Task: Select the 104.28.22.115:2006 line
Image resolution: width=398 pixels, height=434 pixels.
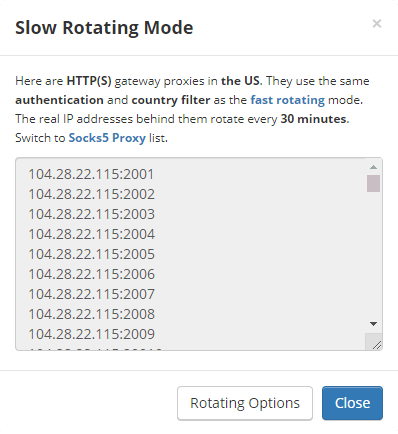Action: coord(91,274)
